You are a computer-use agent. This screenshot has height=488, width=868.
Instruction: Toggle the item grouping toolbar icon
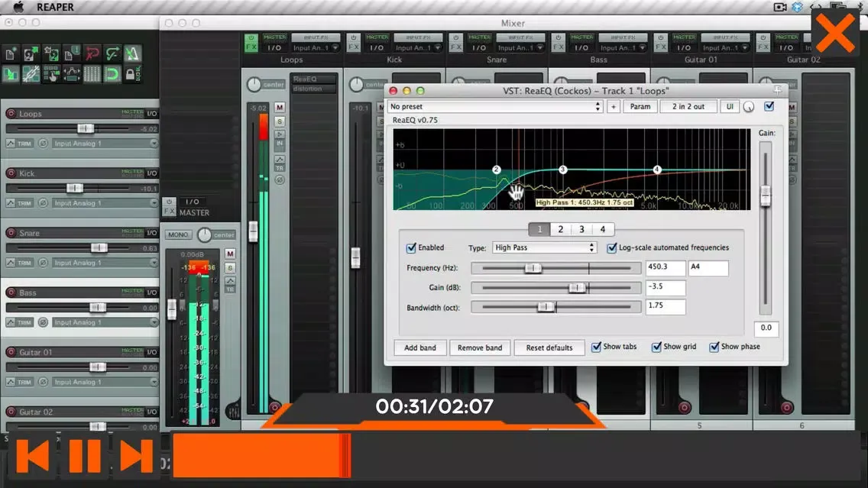tap(31, 74)
